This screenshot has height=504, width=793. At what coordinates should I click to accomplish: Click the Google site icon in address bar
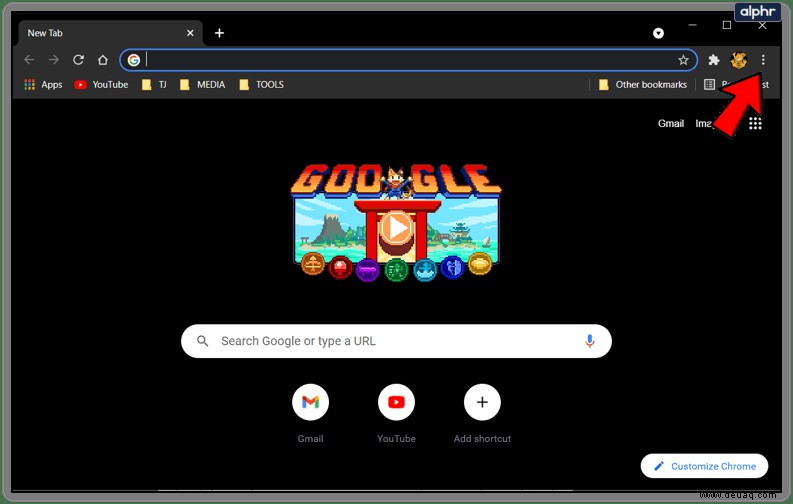click(x=134, y=60)
